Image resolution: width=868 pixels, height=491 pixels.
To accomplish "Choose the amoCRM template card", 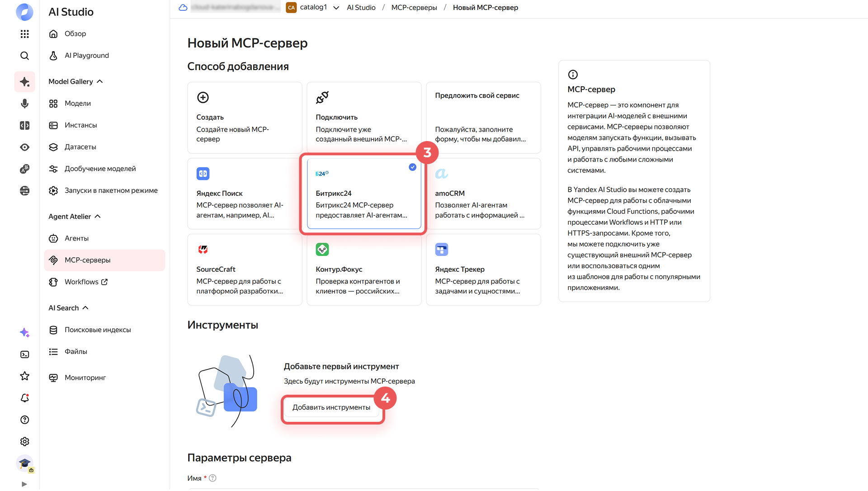I will click(x=483, y=194).
